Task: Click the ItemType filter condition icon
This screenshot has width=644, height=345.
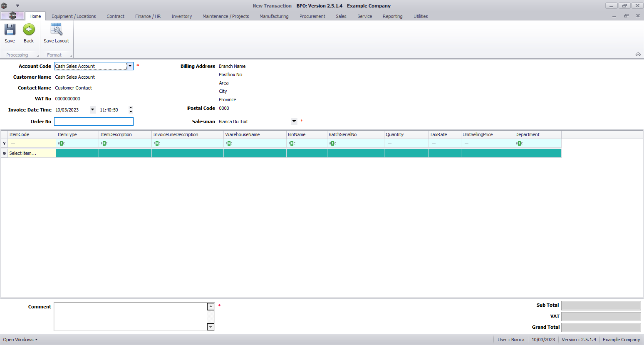Action: (x=61, y=143)
